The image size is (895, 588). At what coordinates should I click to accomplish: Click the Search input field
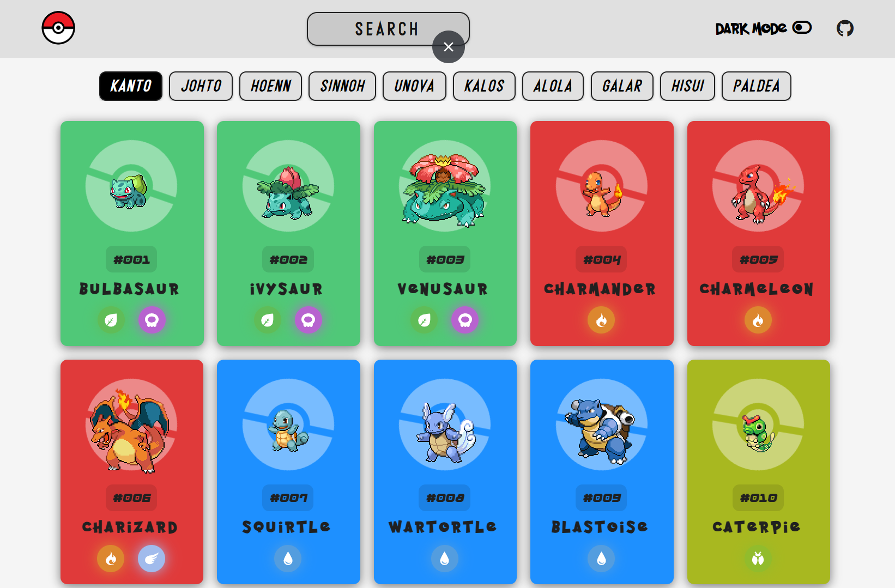pos(388,29)
